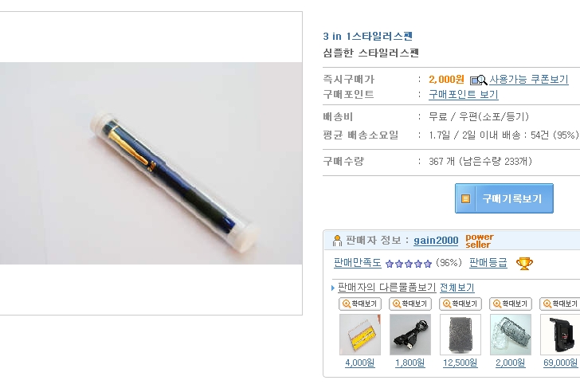Enlarge the yellow case item with 확대보기

[360, 304]
